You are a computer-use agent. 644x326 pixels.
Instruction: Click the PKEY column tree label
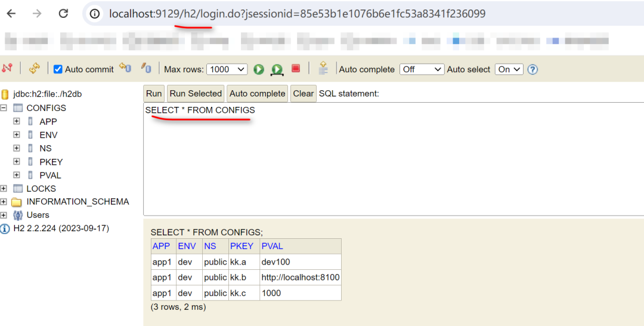[51, 162]
